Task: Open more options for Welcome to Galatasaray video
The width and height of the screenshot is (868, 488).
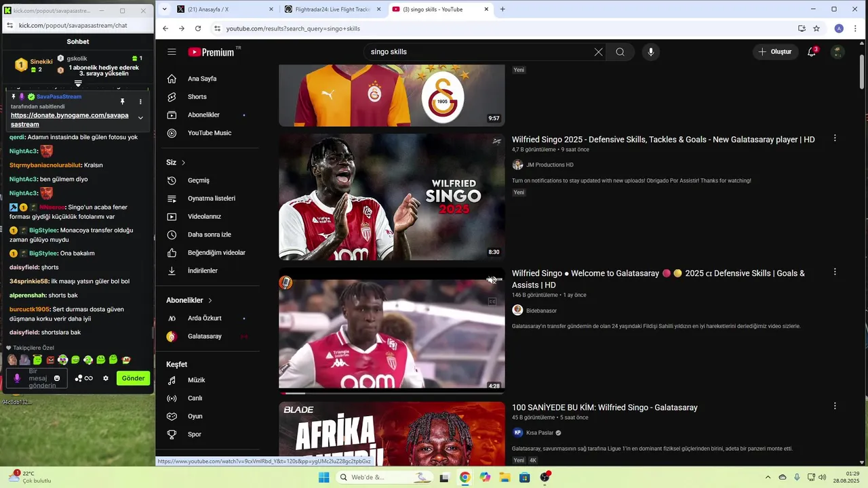Action: click(x=835, y=272)
